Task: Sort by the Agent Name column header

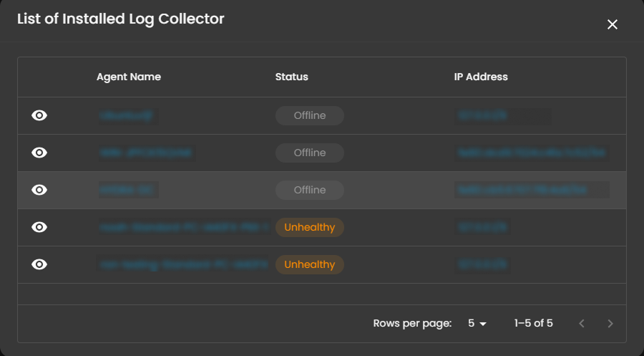Action: (129, 77)
